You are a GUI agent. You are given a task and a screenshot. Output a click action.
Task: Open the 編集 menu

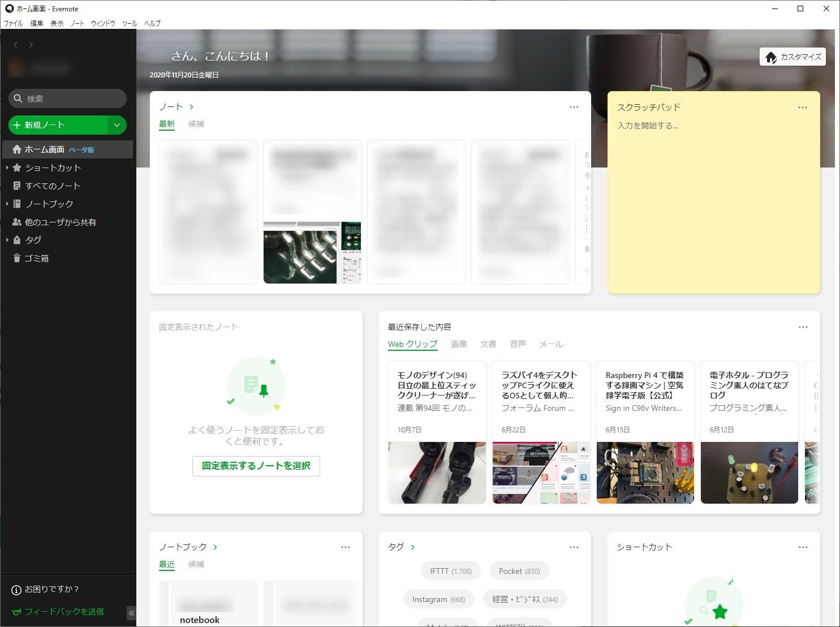coord(37,23)
